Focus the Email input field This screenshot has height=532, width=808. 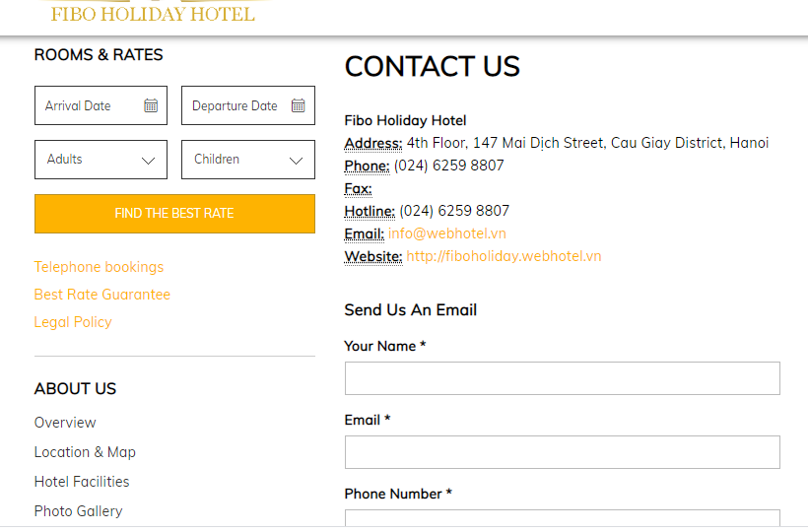click(x=562, y=452)
